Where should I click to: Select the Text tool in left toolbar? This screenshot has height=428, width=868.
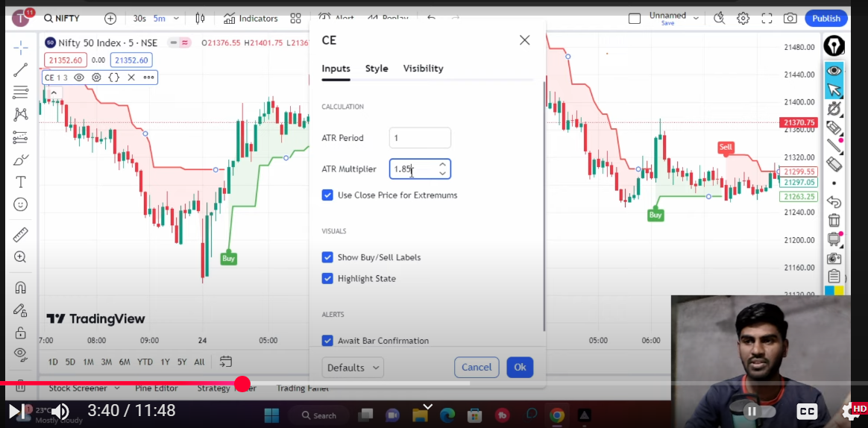[x=20, y=182]
